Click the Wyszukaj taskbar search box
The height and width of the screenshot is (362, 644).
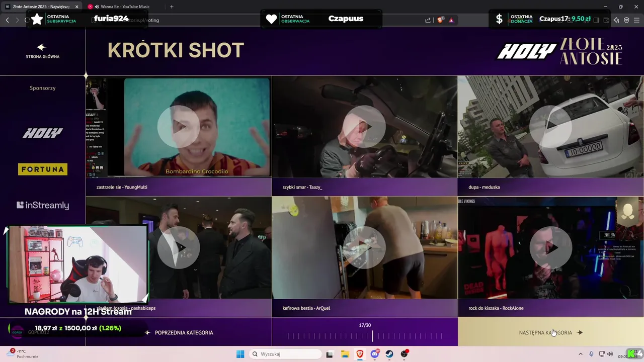[x=286, y=354]
